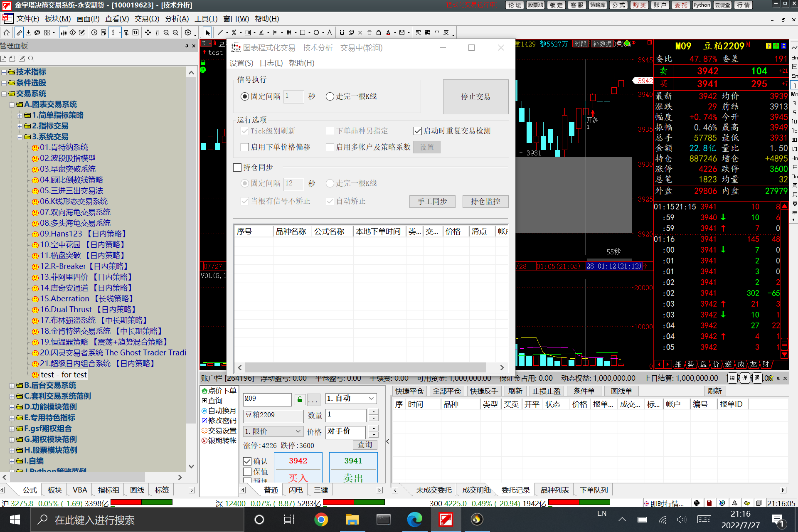
Task: Switch to the VBA tab at bottom left
Action: click(80, 490)
